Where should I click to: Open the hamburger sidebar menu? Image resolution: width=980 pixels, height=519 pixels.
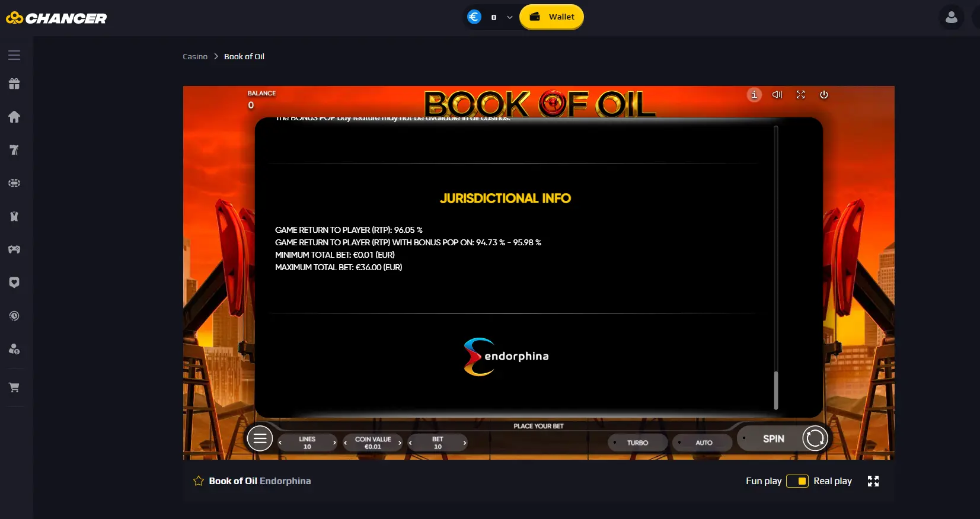[x=14, y=55]
